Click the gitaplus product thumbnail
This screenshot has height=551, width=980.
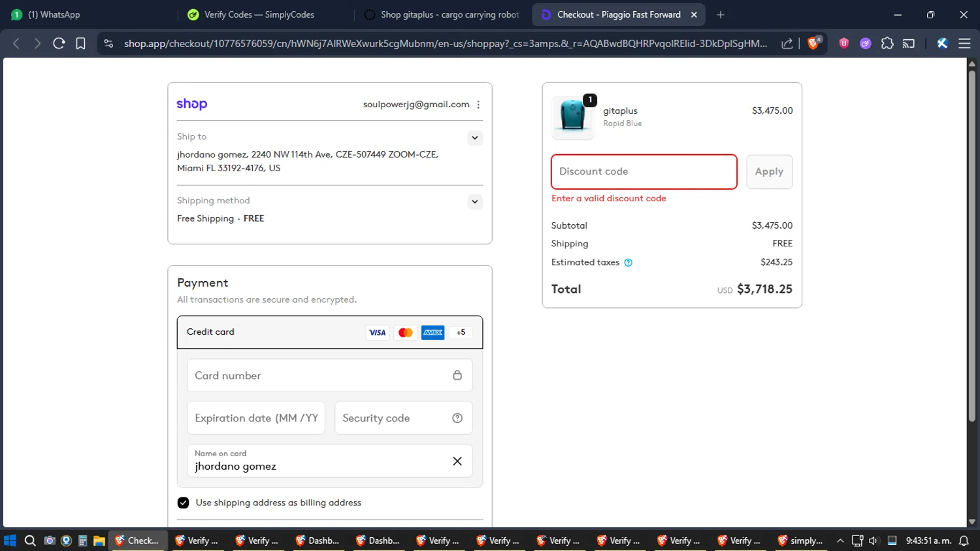573,117
